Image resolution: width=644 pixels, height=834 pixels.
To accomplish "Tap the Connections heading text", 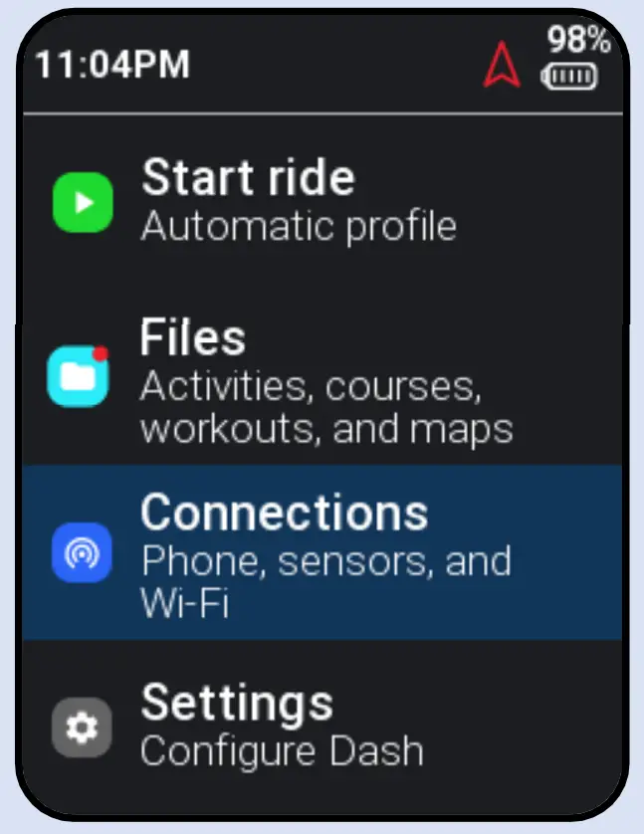I will click(287, 513).
